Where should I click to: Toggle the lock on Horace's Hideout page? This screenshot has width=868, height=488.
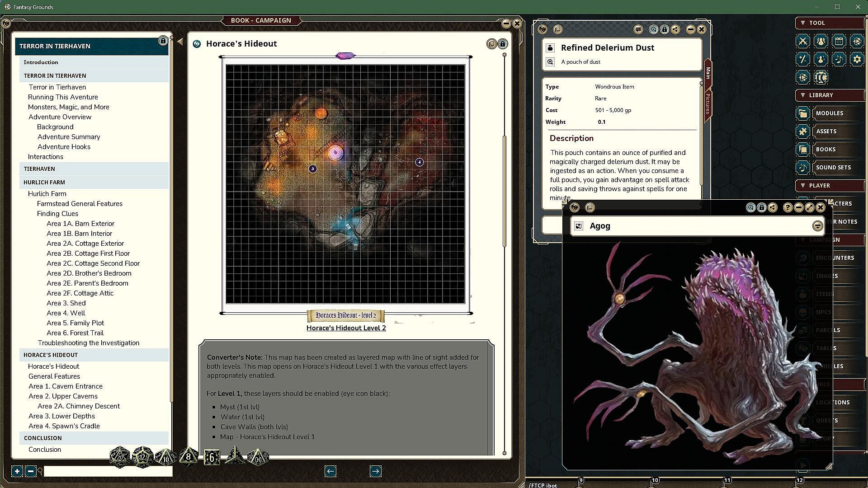tap(502, 44)
